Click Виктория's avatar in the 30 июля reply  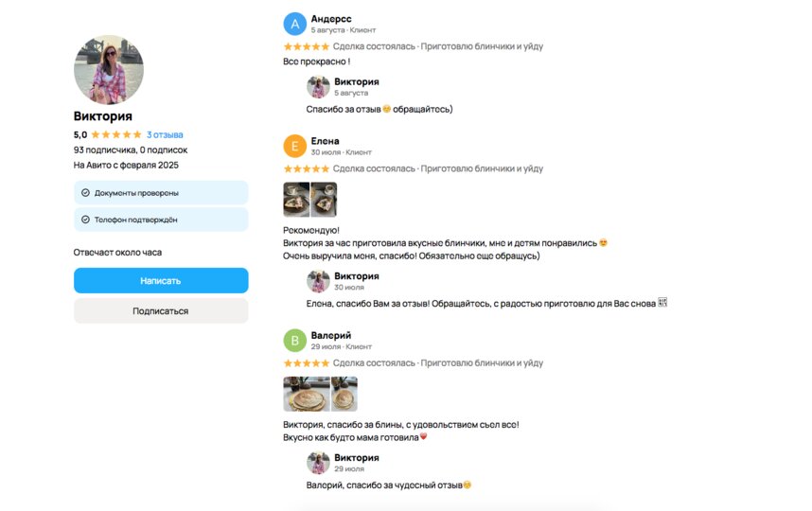point(318,281)
